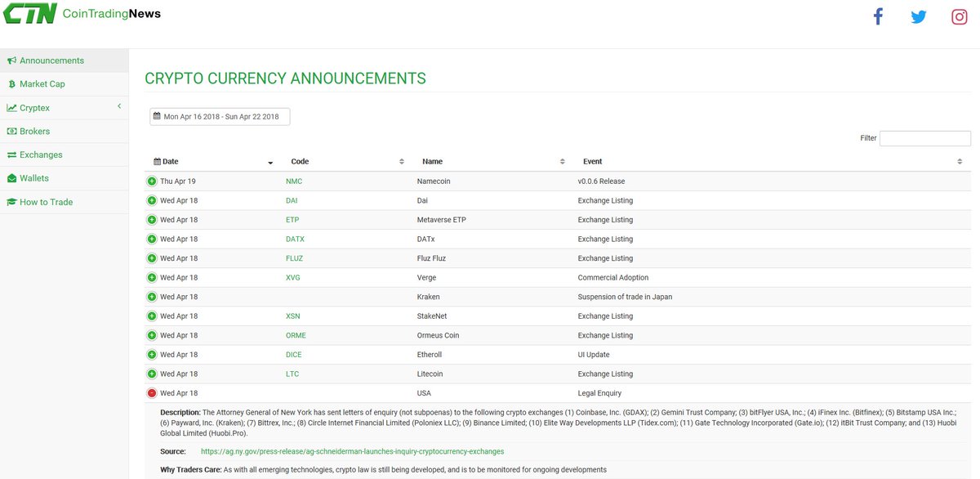Open the Instagram profile icon
Viewport: 980px width, 479px height.
click(960, 16)
